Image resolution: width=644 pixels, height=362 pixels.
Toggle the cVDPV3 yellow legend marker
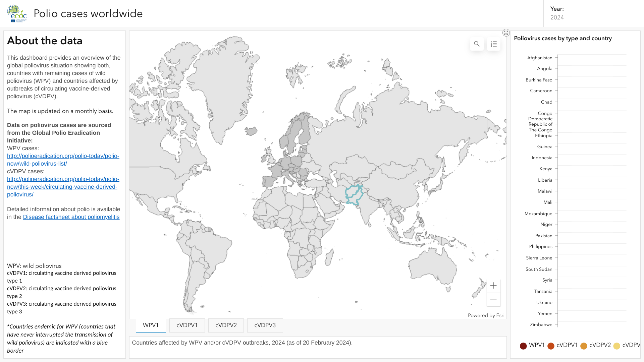coord(617,346)
